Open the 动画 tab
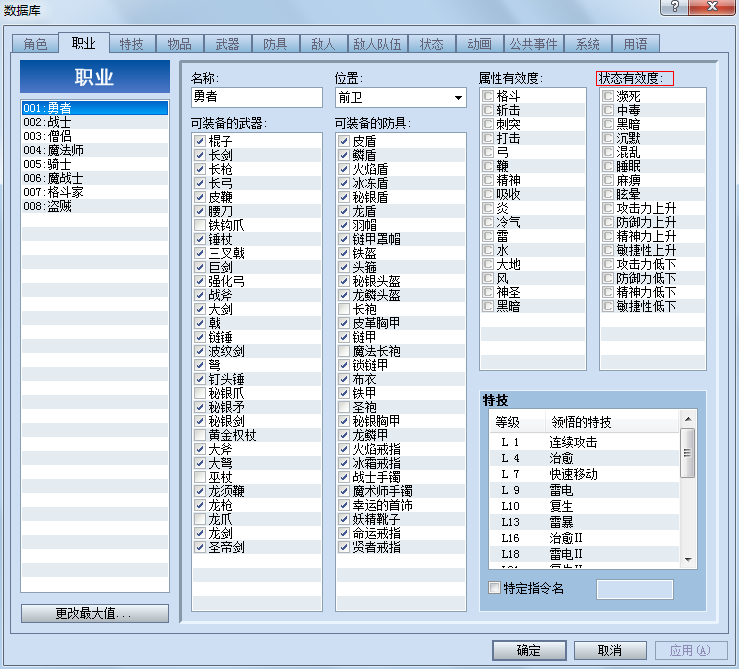The height and width of the screenshot is (669, 739). [479, 44]
